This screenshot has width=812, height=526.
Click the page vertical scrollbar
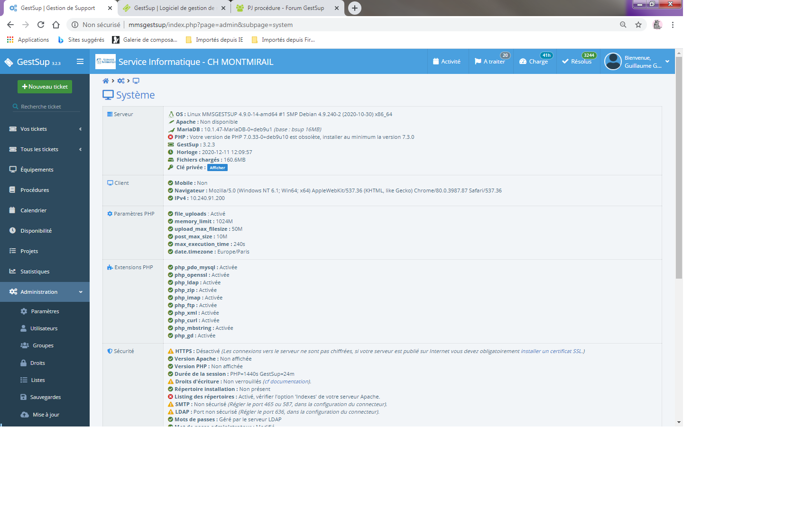pos(679,168)
